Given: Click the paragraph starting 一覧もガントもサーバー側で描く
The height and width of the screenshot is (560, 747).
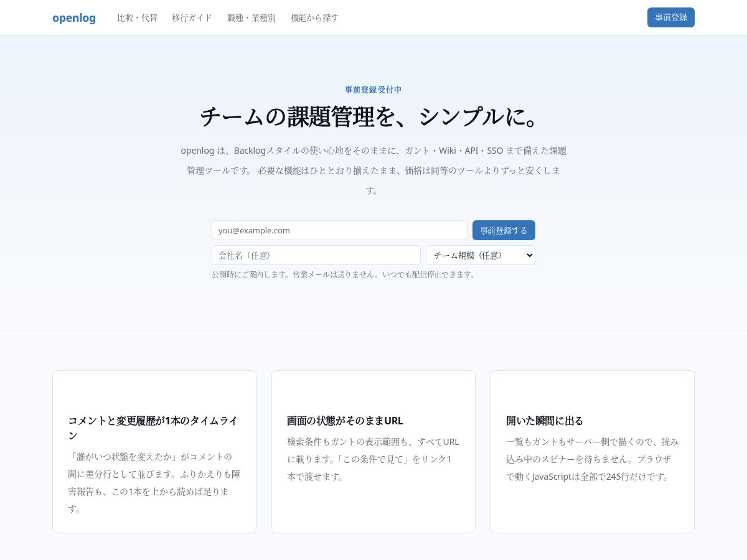Looking at the screenshot, I should [592, 459].
